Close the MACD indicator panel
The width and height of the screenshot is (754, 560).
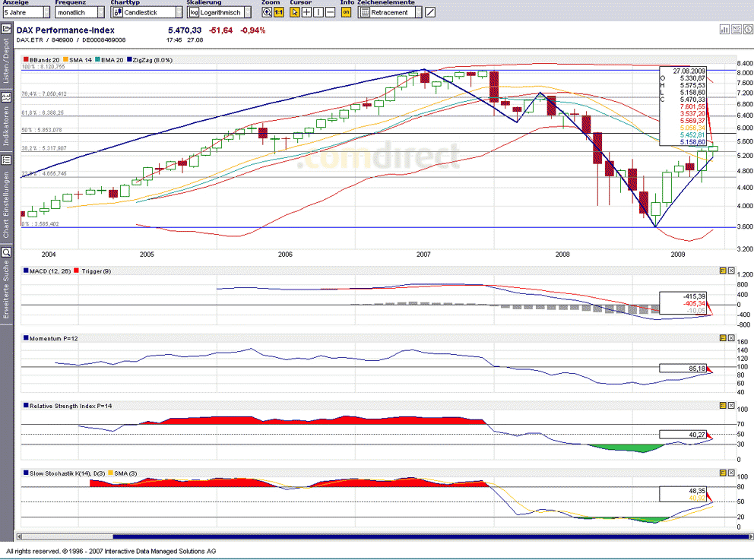click(x=731, y=271)
